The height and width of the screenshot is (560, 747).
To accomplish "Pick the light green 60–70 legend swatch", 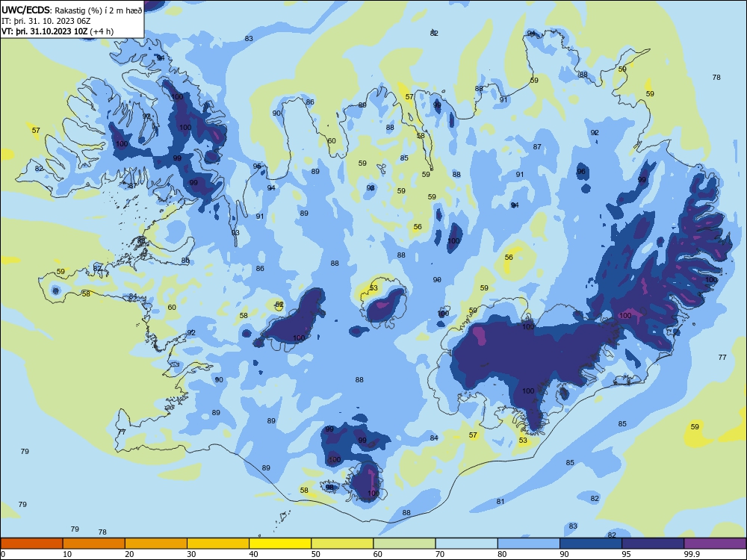I will 404,544.
